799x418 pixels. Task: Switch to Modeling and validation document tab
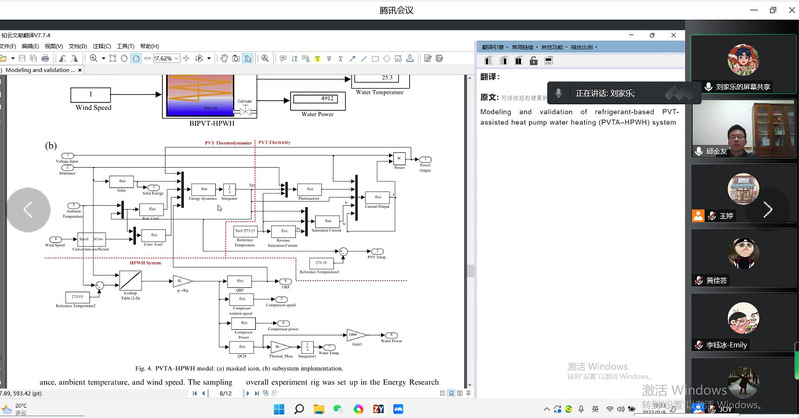pyautogui.click(x=40, y=70)
